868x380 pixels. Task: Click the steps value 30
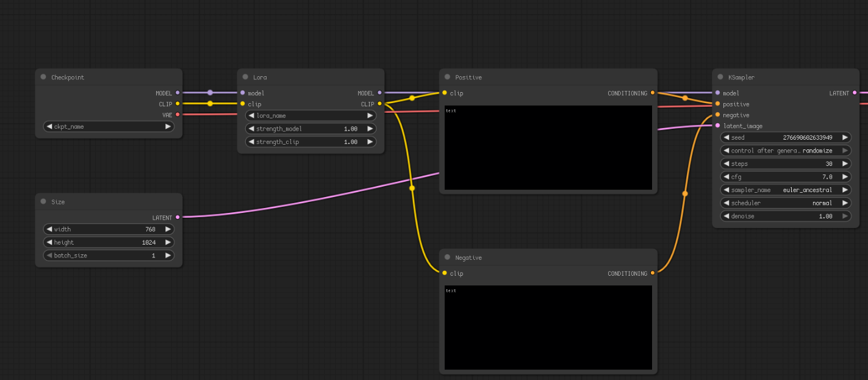click(829, 163)
